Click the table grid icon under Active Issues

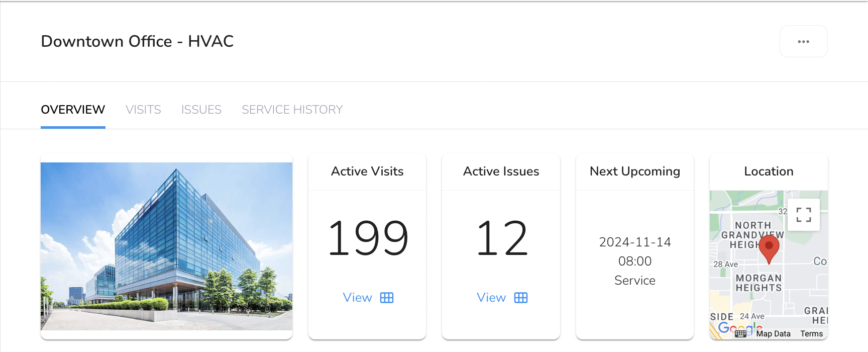point(521,298)
